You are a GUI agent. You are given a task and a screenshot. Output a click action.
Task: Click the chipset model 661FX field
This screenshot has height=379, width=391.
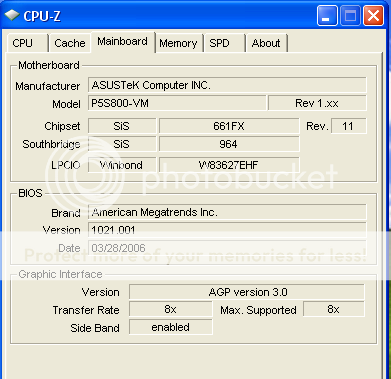pos(229,126)
